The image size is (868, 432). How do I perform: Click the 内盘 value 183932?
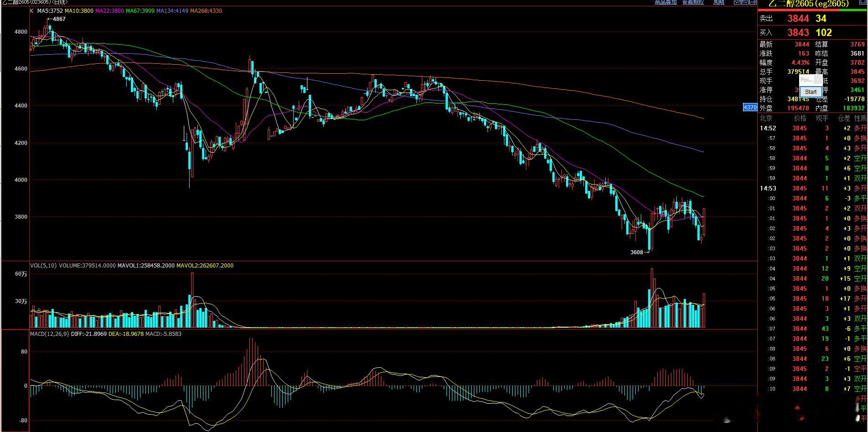coord(854,108)
